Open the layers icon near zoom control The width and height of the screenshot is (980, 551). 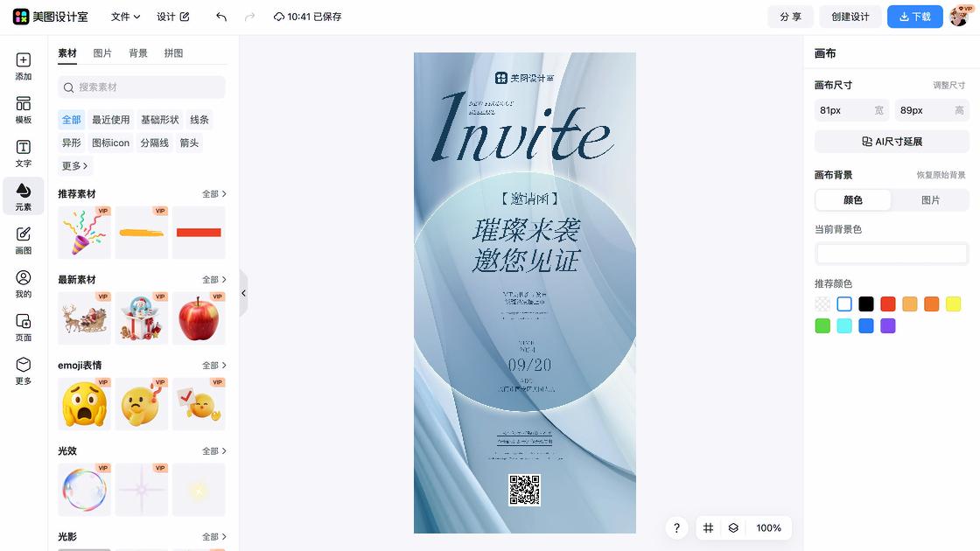click(733, 528)
